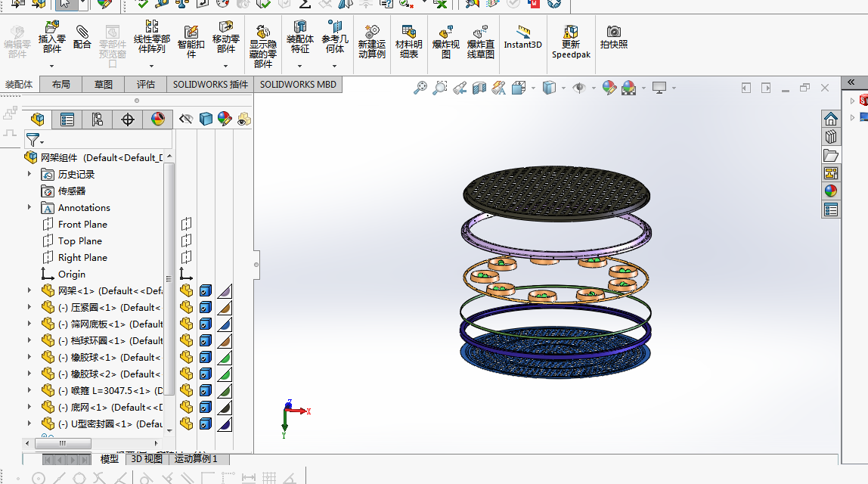Click appearance color swatch for 网架<1>
This screenshot has width=868, height=484.
coord(225,290)
